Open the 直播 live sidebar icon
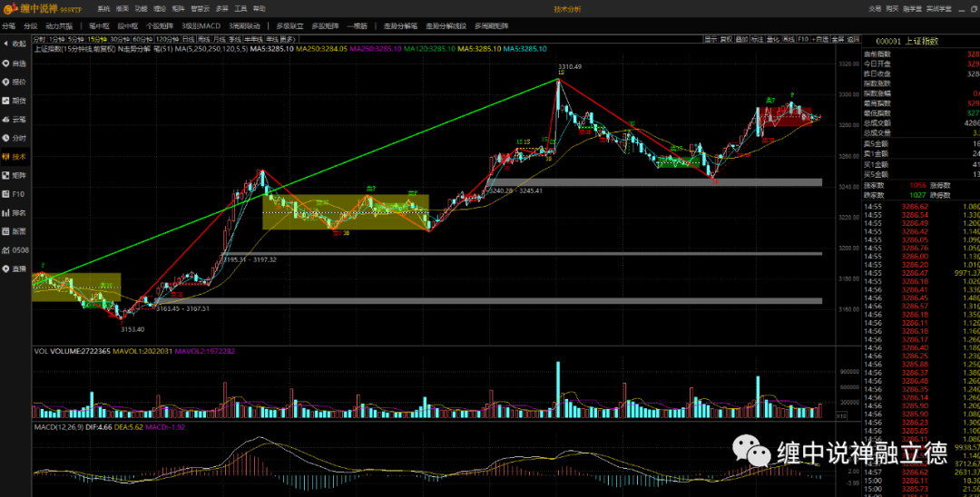980x497 pixels. 15,268
